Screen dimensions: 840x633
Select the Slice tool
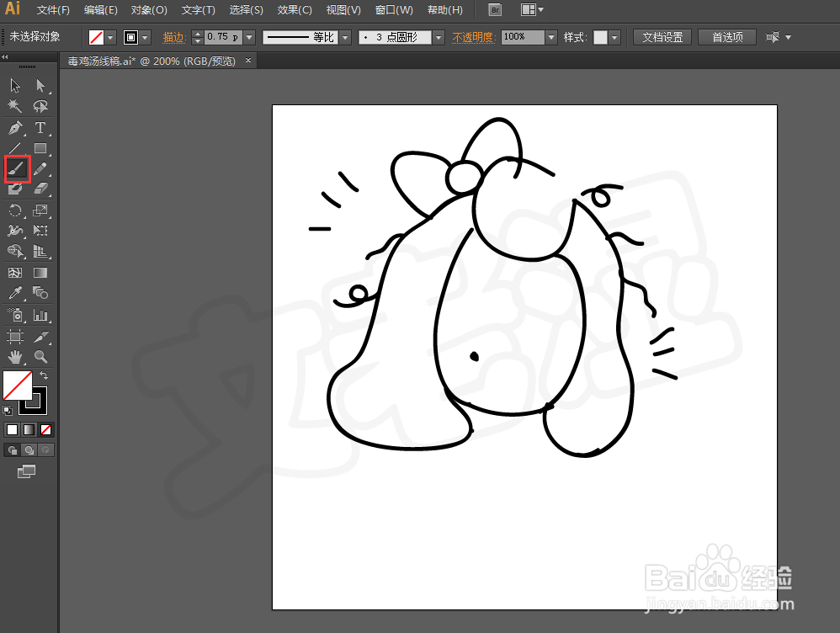tap(40, 337)
